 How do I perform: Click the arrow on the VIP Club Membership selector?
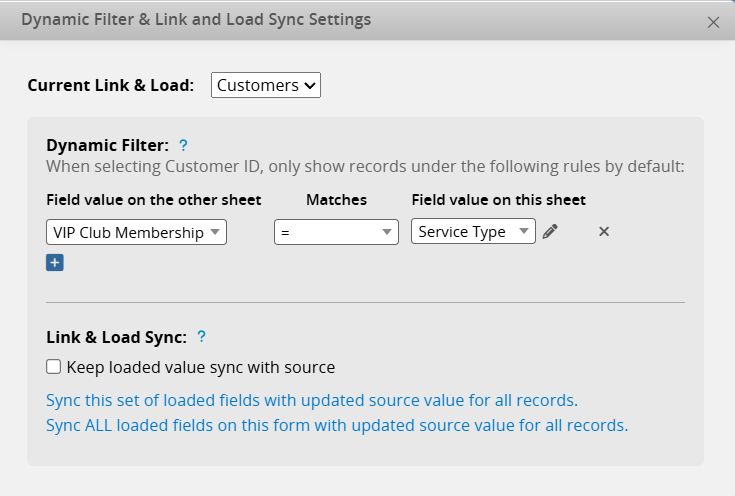point(216,233)
